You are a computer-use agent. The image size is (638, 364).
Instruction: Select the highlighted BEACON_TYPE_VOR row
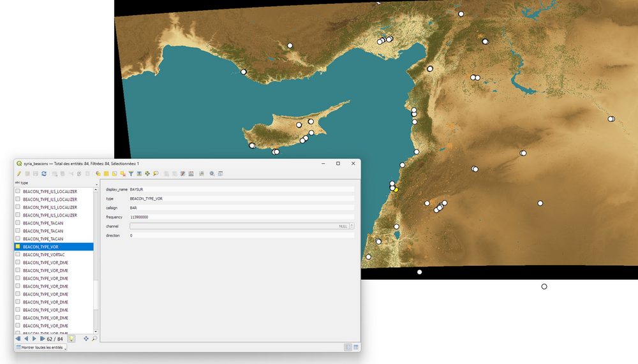pos(54,247)
